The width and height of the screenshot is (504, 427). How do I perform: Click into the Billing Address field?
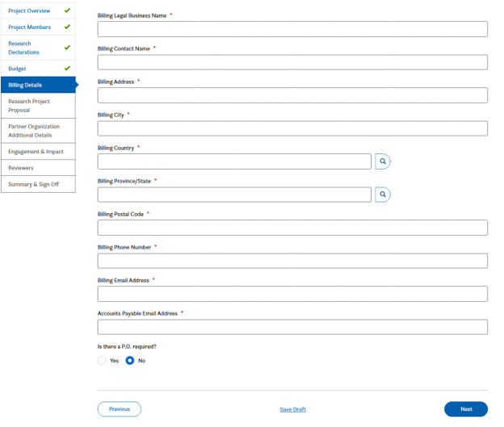click(x=292, y=95)
